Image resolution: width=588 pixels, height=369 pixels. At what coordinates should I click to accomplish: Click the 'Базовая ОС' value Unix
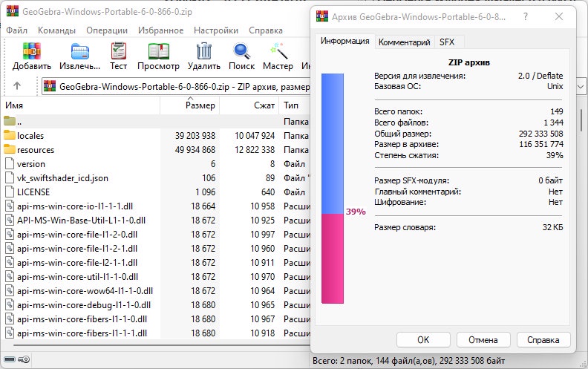pos(555,86)
